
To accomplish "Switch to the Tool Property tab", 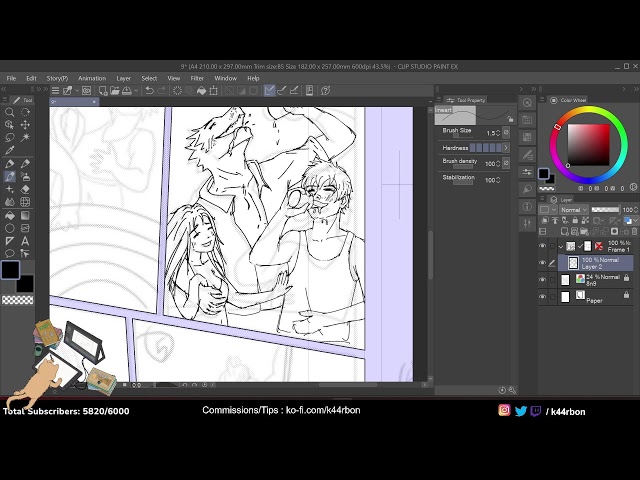I will tap(466, 100).
